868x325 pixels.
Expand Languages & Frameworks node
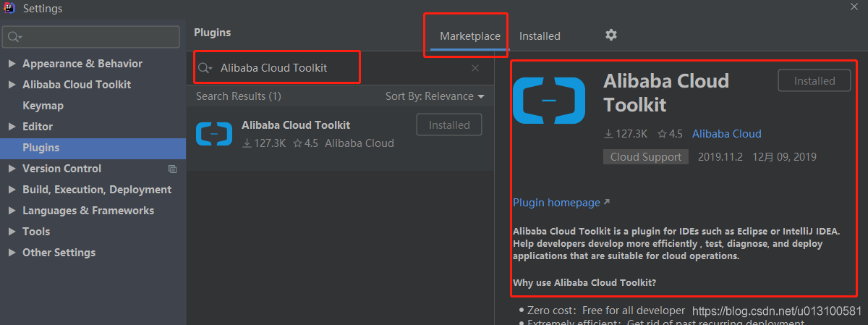pos(12,211)
